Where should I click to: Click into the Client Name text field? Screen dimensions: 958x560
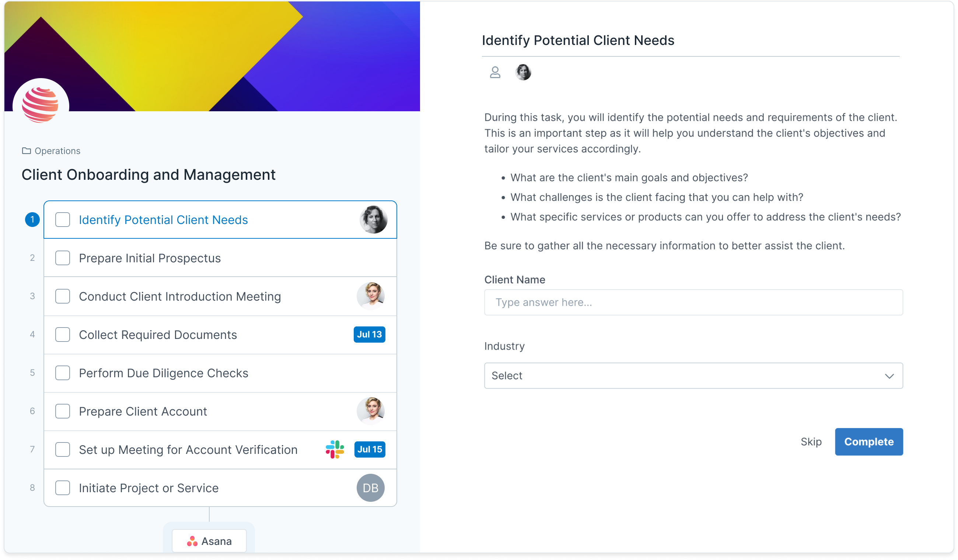693,302
